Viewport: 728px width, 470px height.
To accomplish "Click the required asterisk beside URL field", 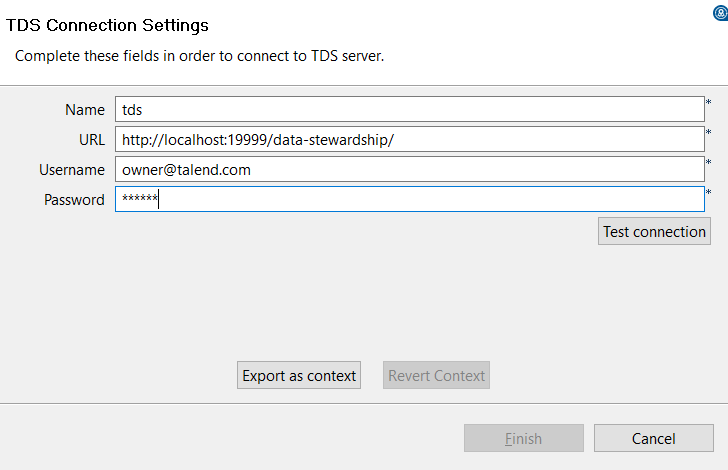I will [709, 133].
